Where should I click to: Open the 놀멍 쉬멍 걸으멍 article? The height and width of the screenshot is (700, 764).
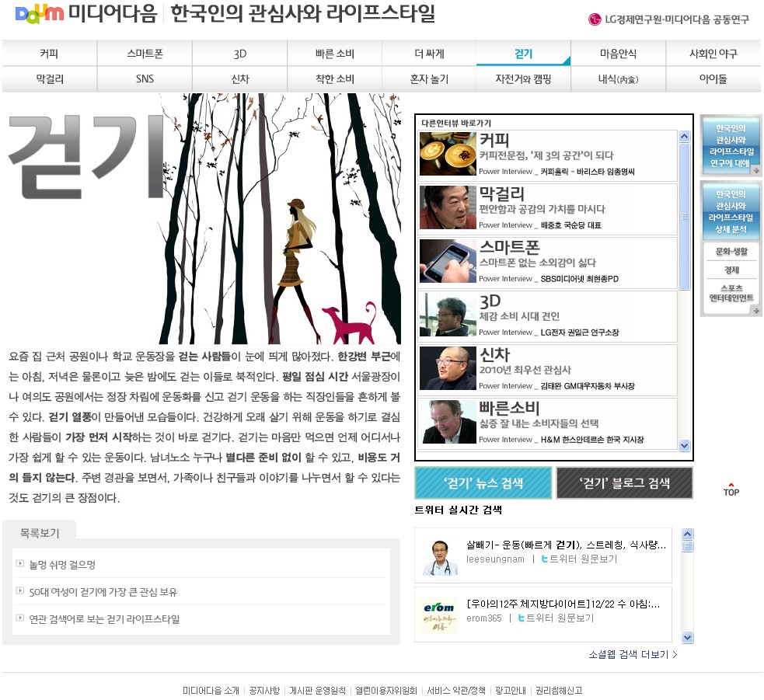tap(62, 565)
